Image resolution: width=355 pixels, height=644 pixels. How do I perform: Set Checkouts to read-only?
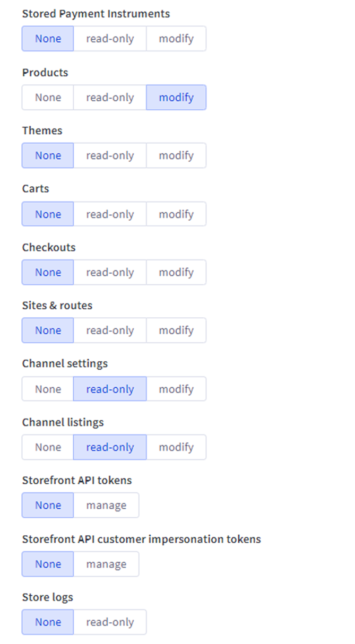110,272
